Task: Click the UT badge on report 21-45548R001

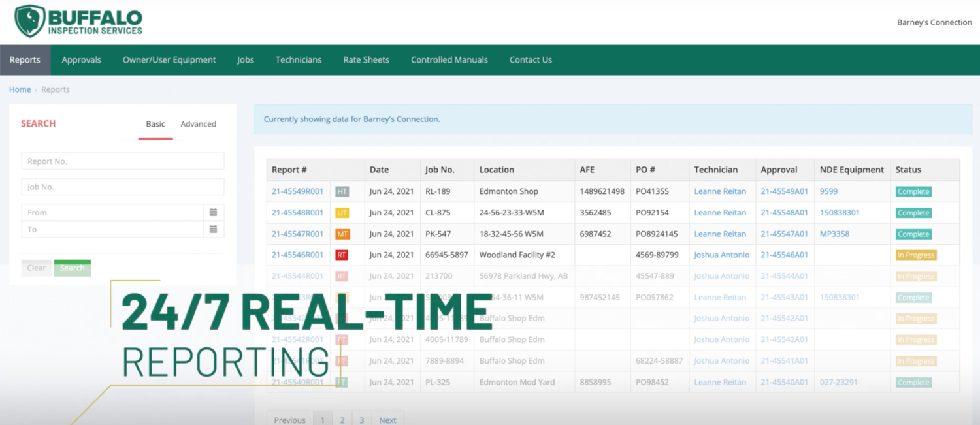Action: pyautogui.click(x=342, y=213)
